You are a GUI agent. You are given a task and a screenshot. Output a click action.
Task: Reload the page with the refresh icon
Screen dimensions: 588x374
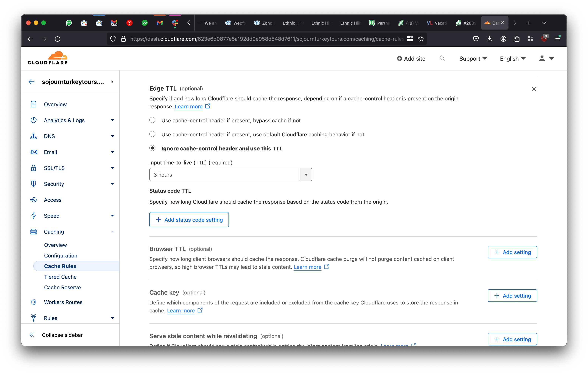(58, 39)
